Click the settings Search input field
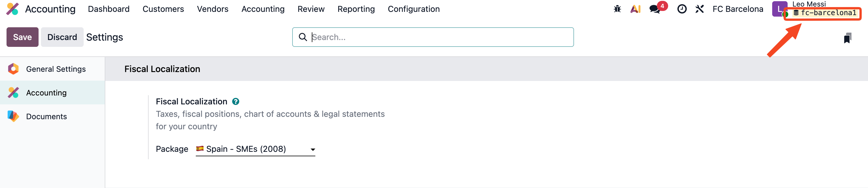The width and height of the screenshot is (868, 188). point(438,37)
